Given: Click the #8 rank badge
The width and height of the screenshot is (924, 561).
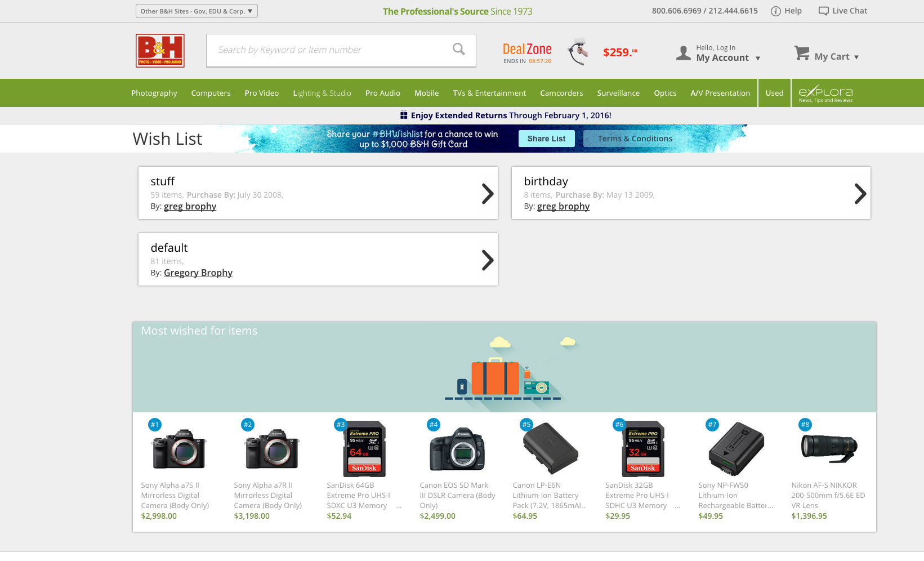Looking at the screenshot, I should tap(805, 425).
